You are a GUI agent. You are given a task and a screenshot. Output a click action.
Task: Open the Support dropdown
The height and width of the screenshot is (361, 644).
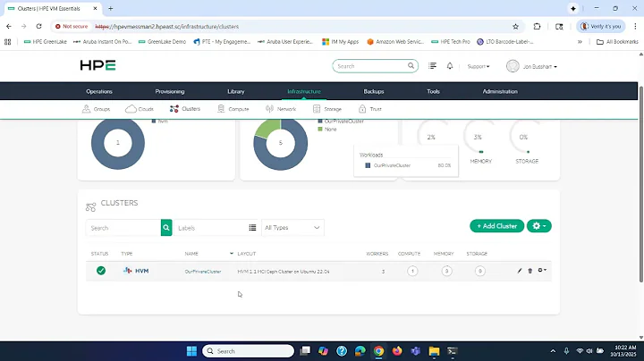(479, 66)
